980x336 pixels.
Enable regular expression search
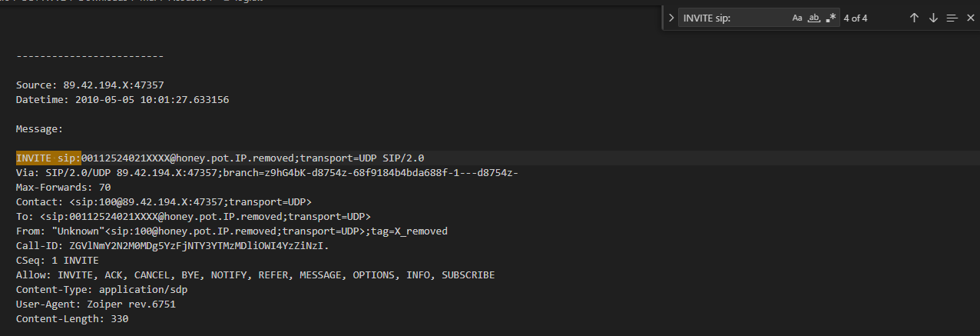(x=831, y=18)
